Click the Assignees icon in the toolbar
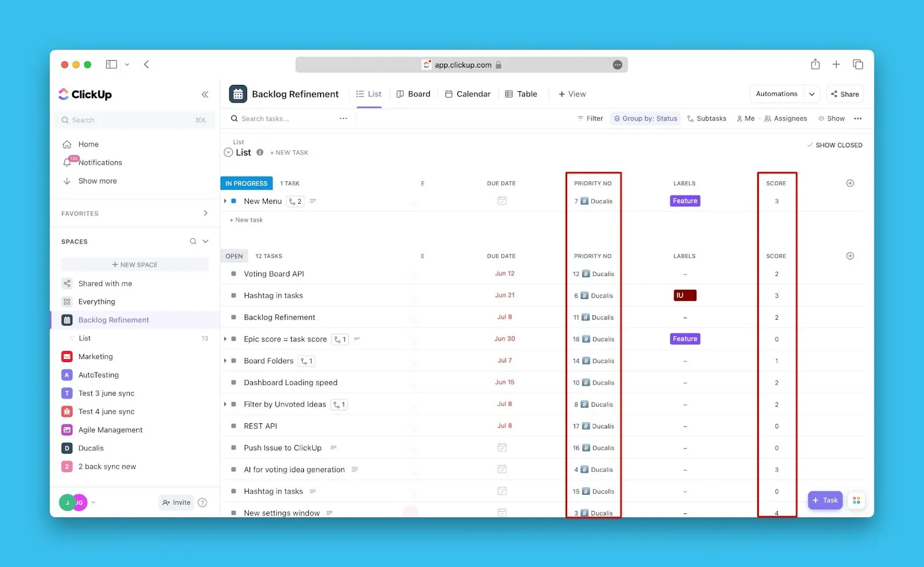Image resolution: width=924 pixels, height=567 pixels. (767, 118)
